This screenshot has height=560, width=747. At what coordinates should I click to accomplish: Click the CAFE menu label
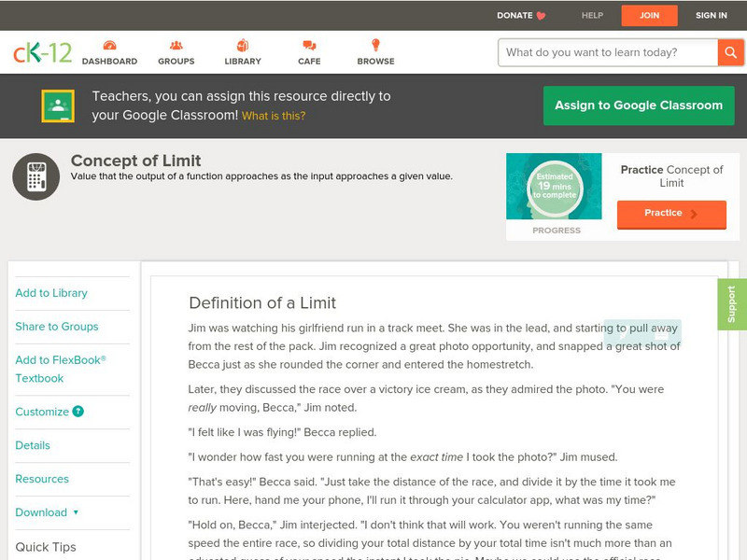pos(309,62)
